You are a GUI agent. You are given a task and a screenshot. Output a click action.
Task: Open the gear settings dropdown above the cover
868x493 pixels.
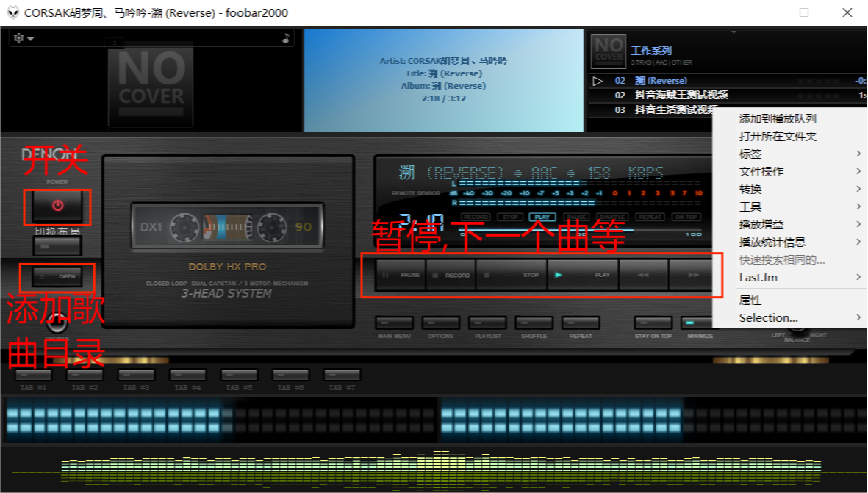coord(24,38)
